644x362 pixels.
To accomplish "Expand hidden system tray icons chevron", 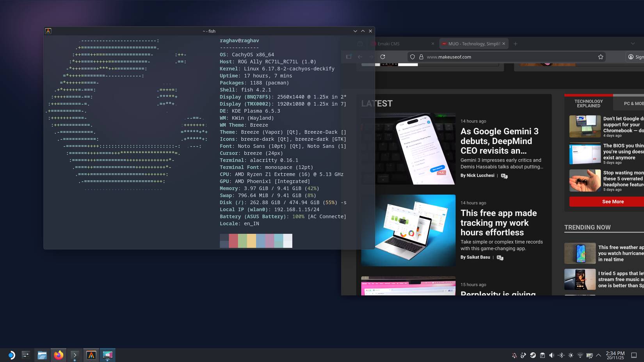I will point(598,355).
